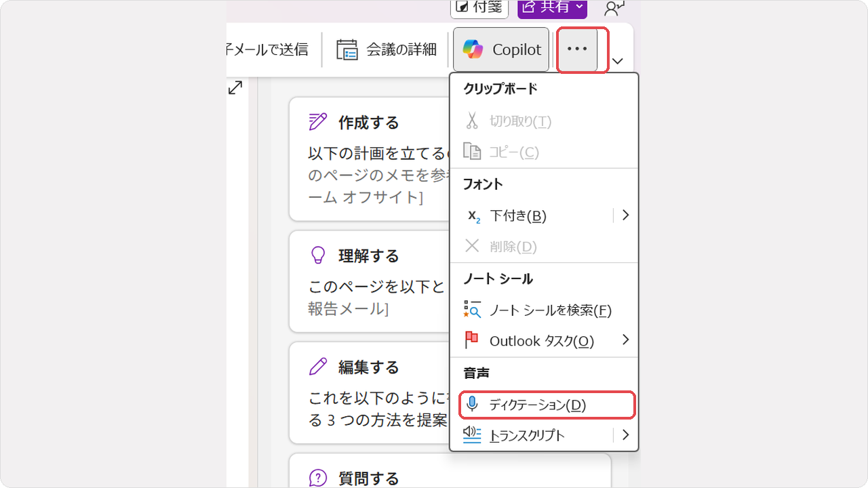Viewport: 868px width, 488px height.
Task: Click the microphone icon for dictation
Action: 472,405
